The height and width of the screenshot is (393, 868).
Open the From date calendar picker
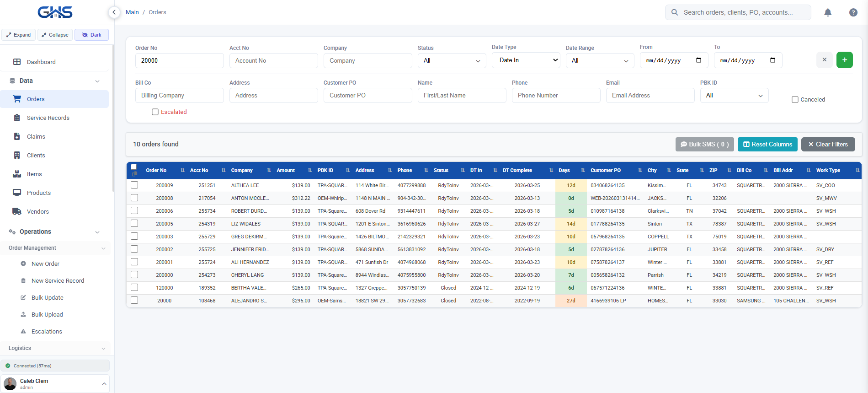pos(698,60)
